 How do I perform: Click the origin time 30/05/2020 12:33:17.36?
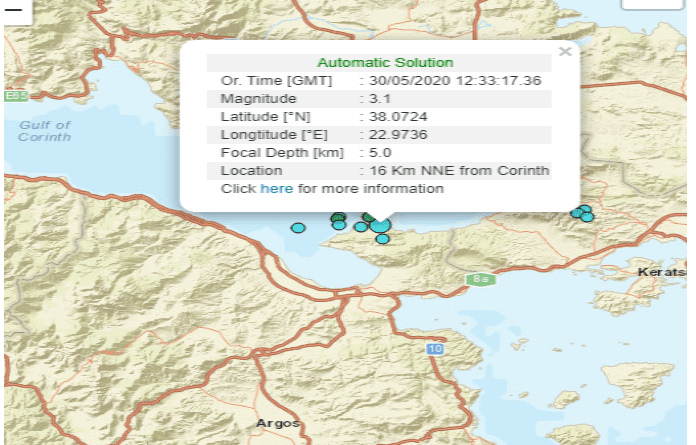pyautogui.click(x=455, y=81)
